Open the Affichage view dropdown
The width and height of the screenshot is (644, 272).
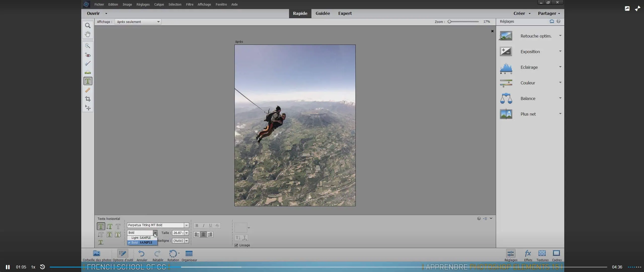[x=138, y=22]
